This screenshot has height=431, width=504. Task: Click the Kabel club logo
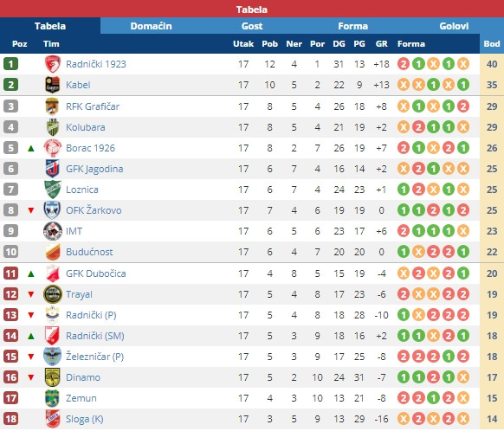(x=53, y=85)
